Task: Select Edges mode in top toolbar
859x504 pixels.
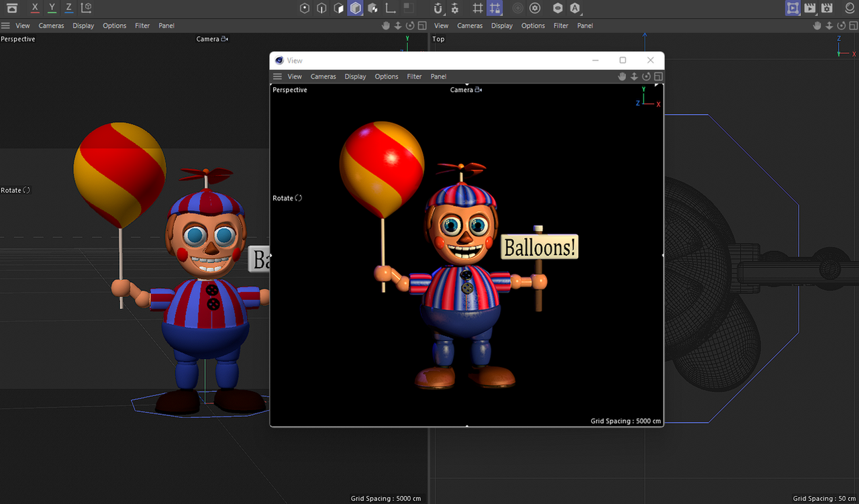Action: [x=321, y=8]
